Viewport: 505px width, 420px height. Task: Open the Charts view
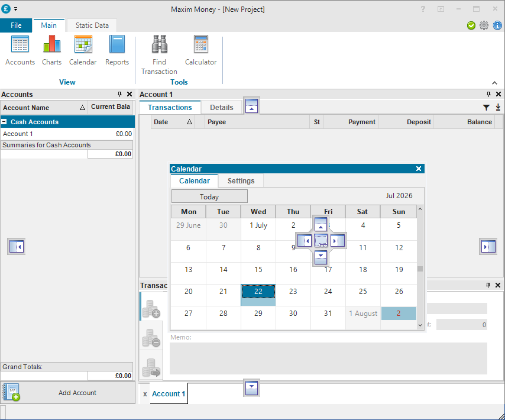point(51,50)
